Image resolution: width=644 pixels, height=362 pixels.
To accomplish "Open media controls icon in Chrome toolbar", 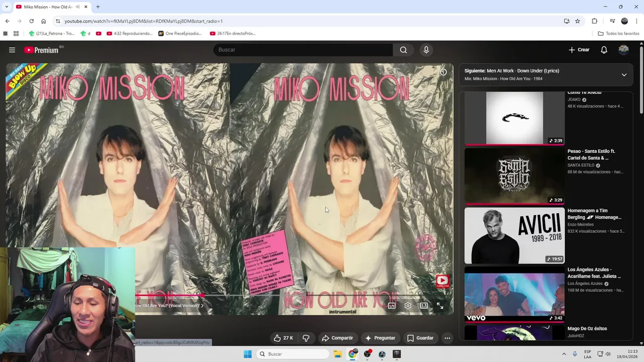I will pos(612,21).
